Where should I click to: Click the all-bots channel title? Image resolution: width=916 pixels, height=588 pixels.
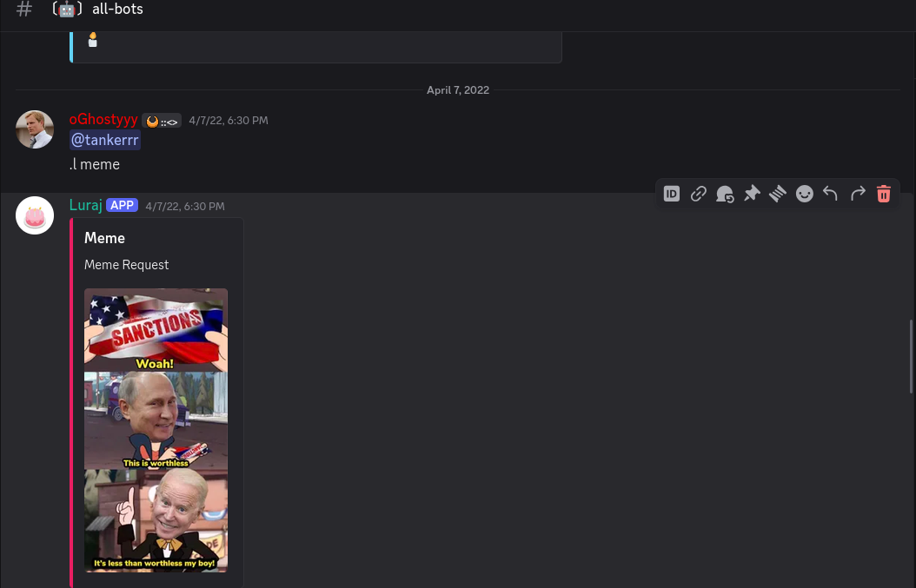tap(117, 9)
